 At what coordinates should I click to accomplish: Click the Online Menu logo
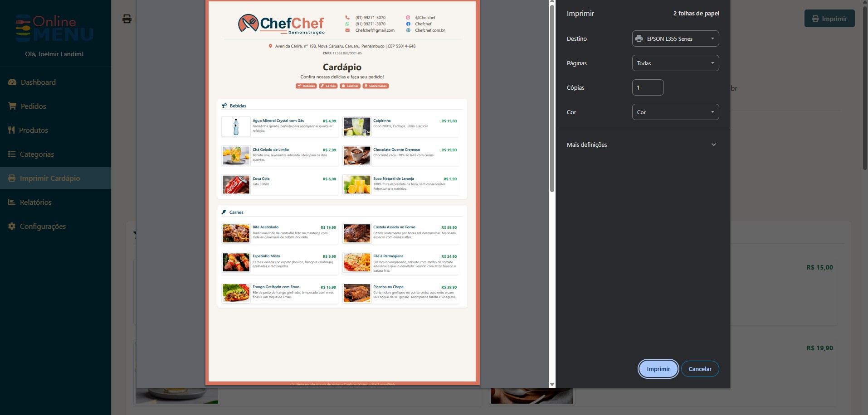(54, 27)
